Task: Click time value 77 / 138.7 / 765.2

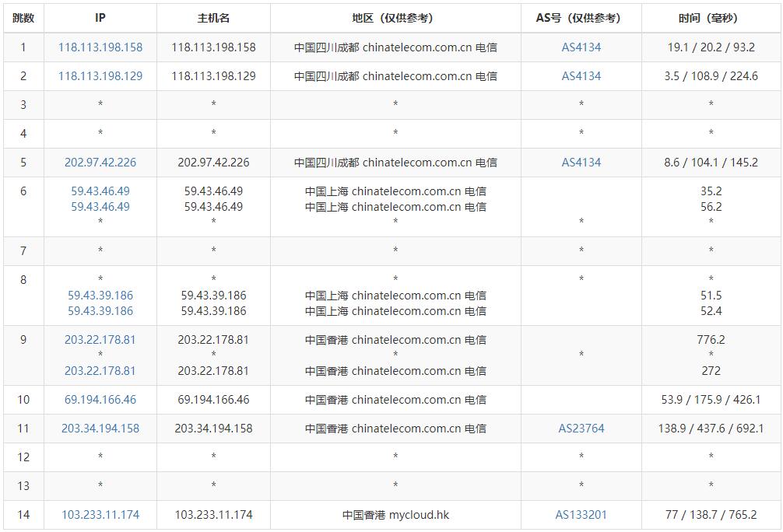Action: click(x=711, y=515)
